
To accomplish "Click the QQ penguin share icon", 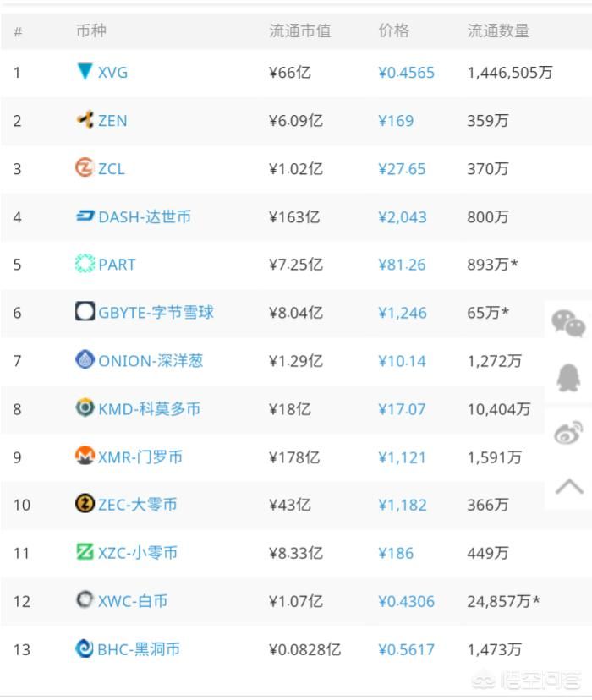I will [568, 377].
